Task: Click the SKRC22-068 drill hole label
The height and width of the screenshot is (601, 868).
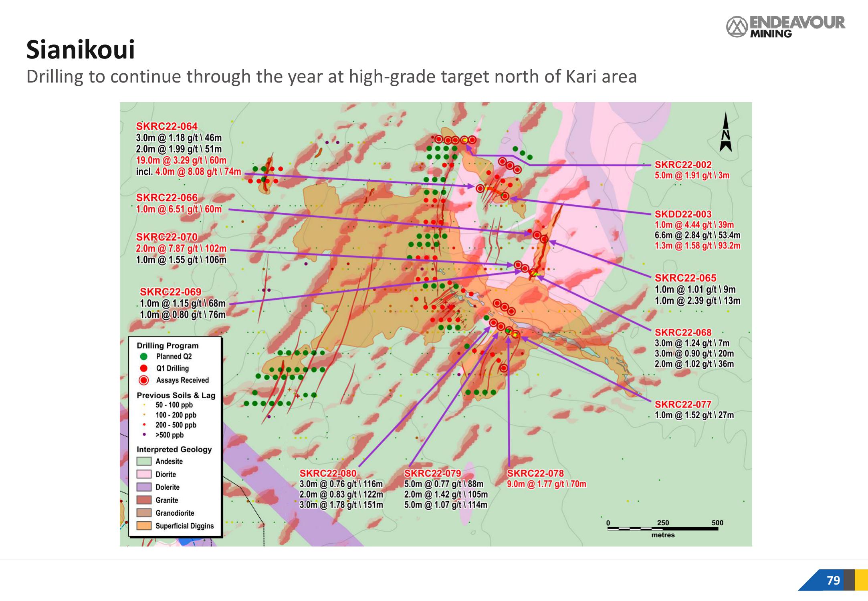Action: [683, 333]
